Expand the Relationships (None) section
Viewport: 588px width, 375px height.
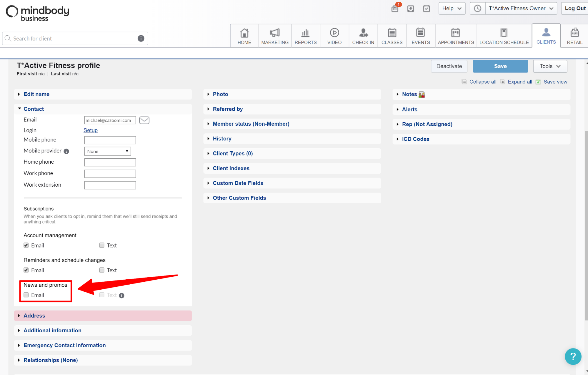pos(103,360)
